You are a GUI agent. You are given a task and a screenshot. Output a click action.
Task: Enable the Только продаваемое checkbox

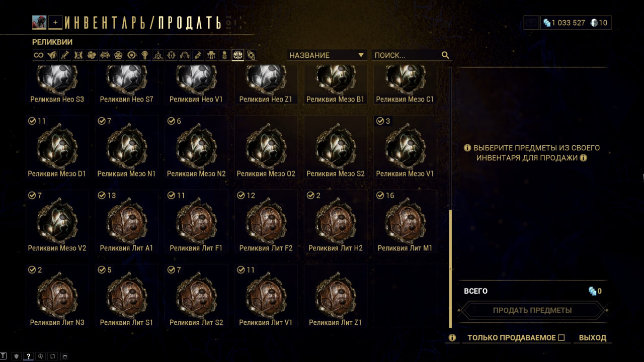(x=561, y=338)
